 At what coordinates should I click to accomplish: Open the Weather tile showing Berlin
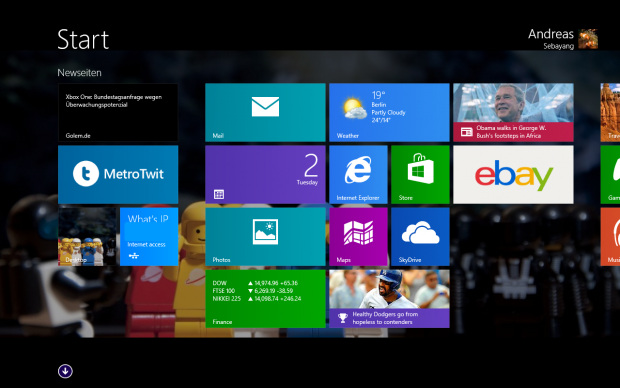tap(389, 112)
